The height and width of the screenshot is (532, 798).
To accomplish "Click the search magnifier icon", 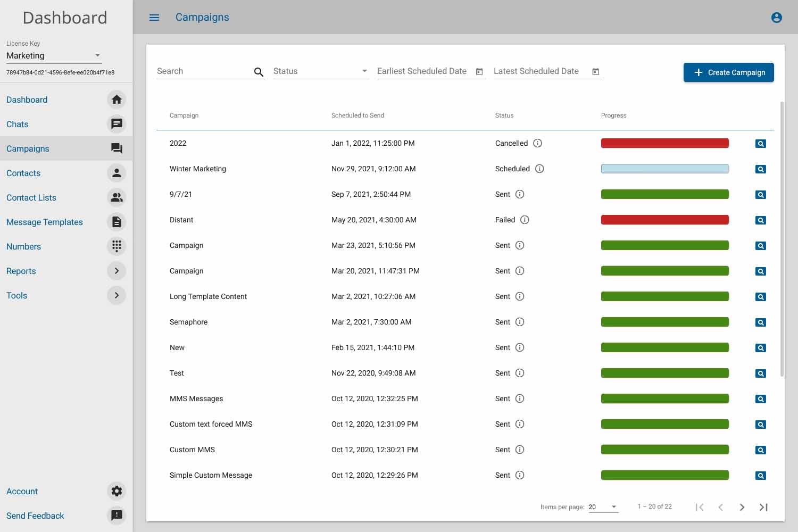I will pyautogui.click(x=259, y=72).
